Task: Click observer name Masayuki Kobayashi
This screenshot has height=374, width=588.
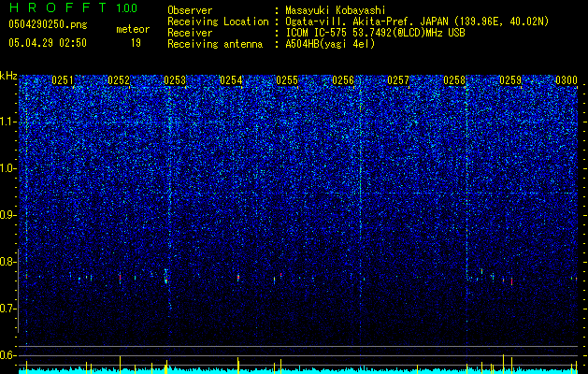Action: coord(336,10)
